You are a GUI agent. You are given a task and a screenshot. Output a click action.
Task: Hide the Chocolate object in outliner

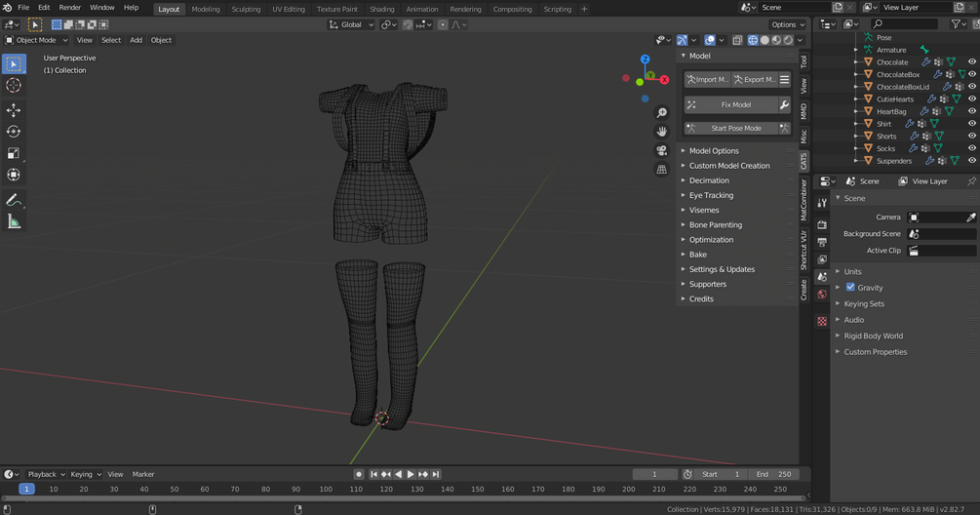tap(971, 62)
